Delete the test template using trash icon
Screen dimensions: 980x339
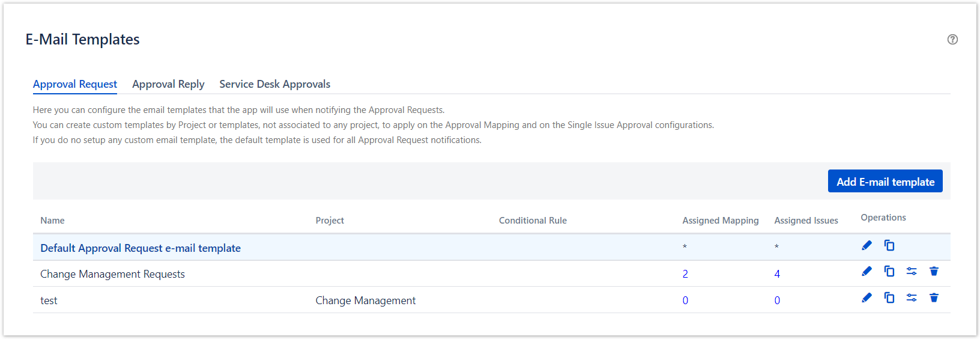(934, 298)
